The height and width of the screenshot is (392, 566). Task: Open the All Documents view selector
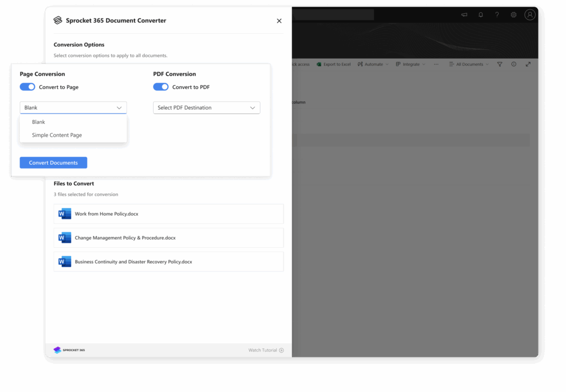click(469, 64)
